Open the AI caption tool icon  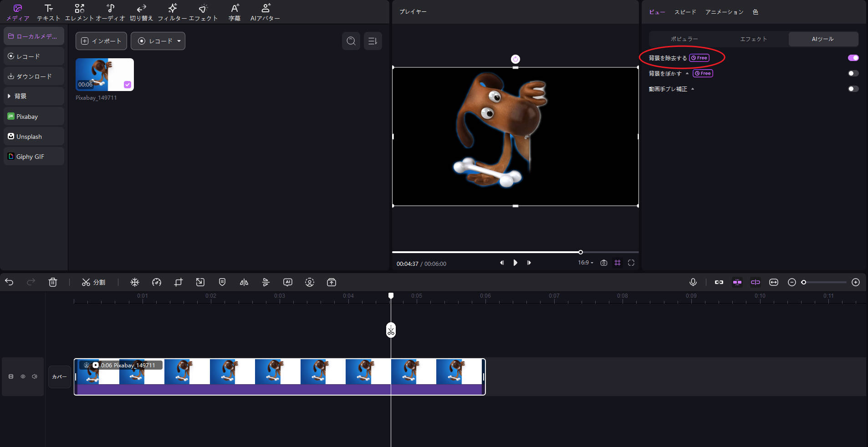click(288, 282)
